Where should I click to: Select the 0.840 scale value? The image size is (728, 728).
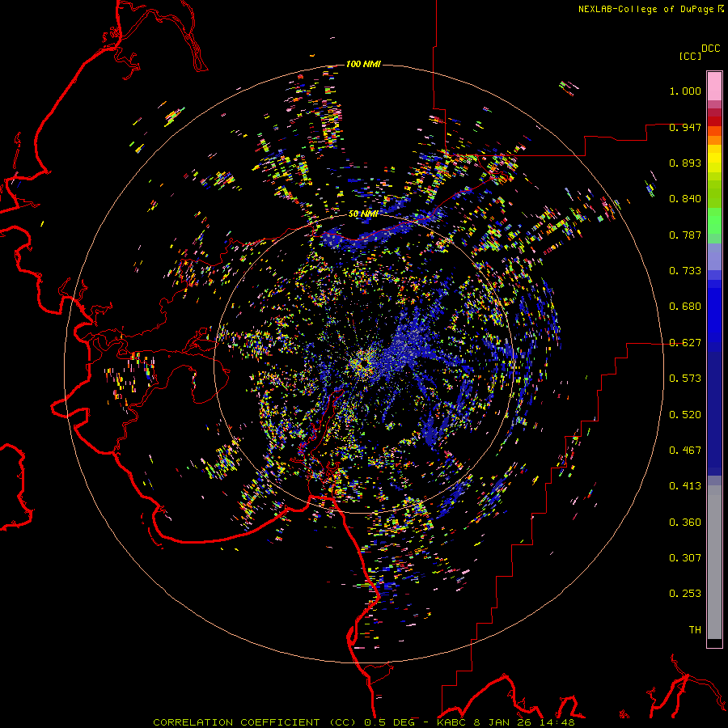point(685,199)
